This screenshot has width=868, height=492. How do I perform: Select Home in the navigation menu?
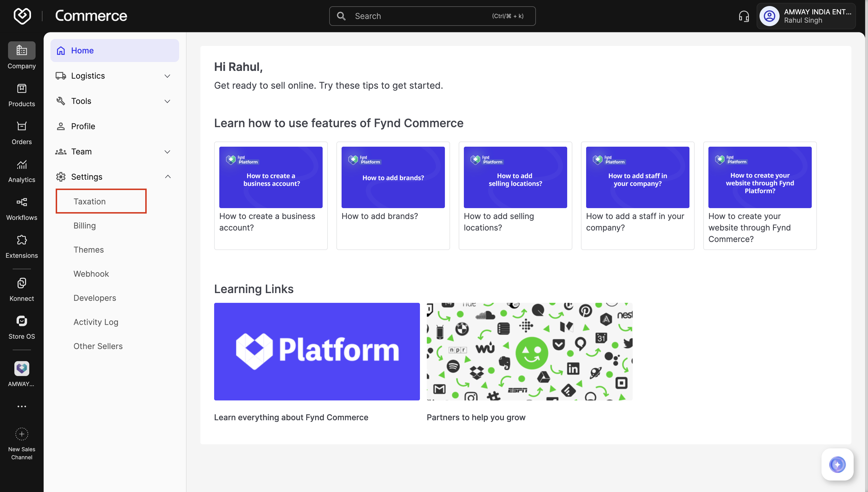point(115,50)
